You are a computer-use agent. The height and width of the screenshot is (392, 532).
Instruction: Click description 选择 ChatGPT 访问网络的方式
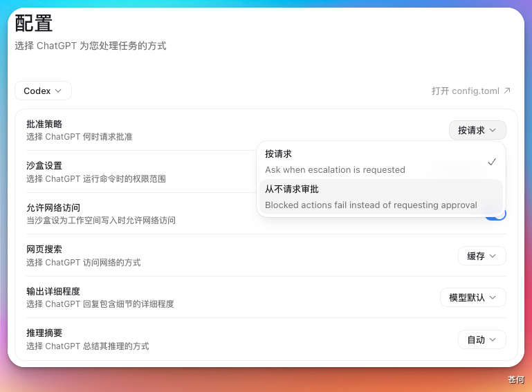pos(84,263)
